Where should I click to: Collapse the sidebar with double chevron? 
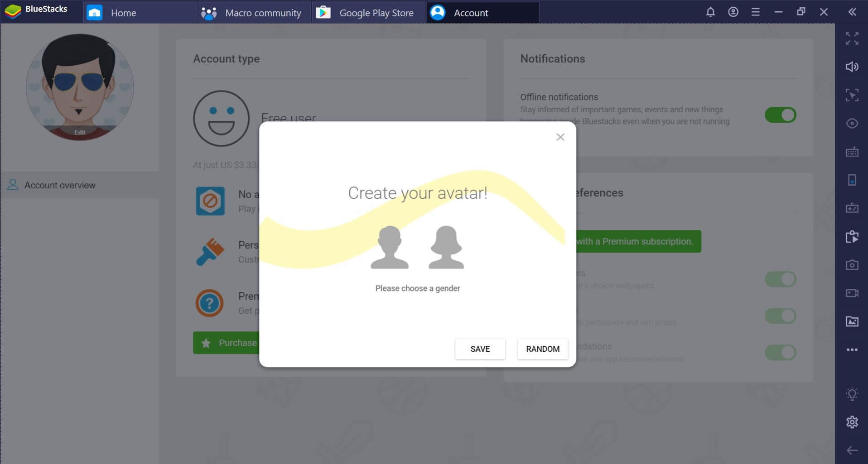852,12
